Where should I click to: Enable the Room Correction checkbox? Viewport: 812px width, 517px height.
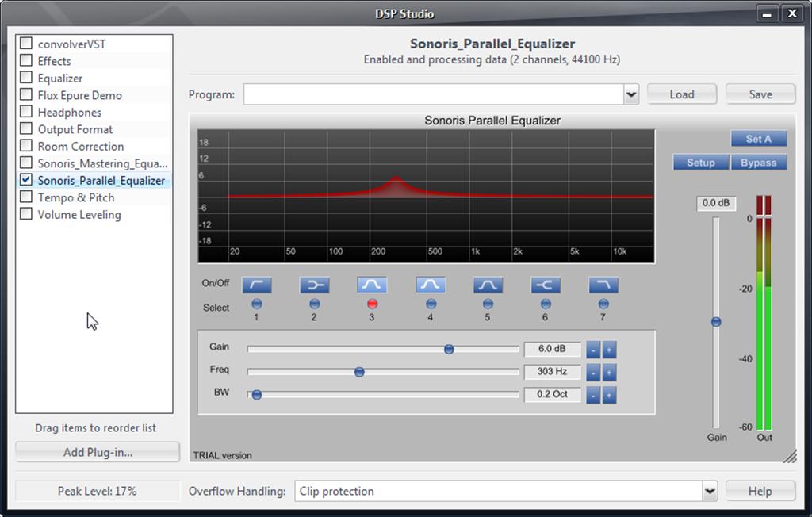(x=26, y=146)
